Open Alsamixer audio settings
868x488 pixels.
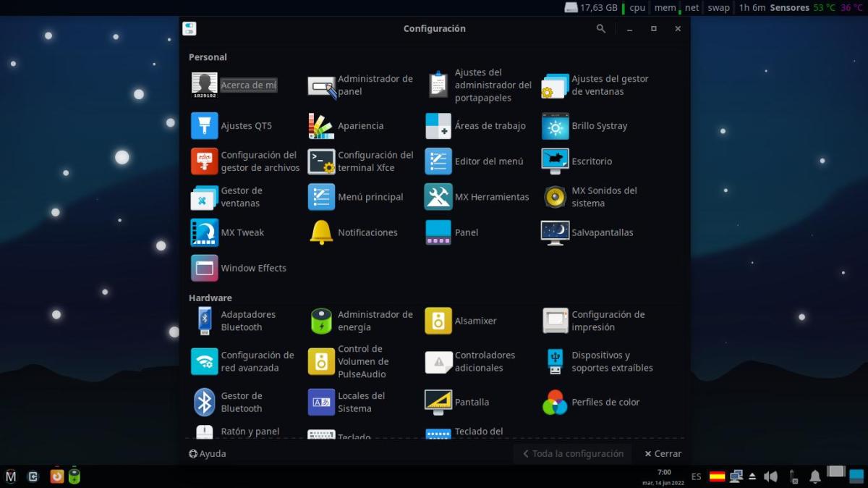coord(438,321)
